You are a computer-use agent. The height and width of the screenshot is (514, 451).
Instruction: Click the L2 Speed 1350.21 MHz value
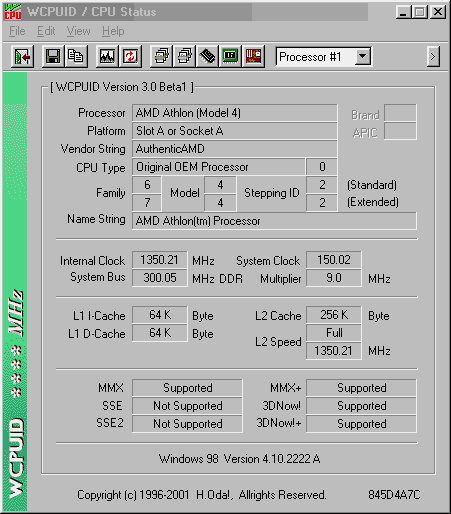tap(334, 351)
